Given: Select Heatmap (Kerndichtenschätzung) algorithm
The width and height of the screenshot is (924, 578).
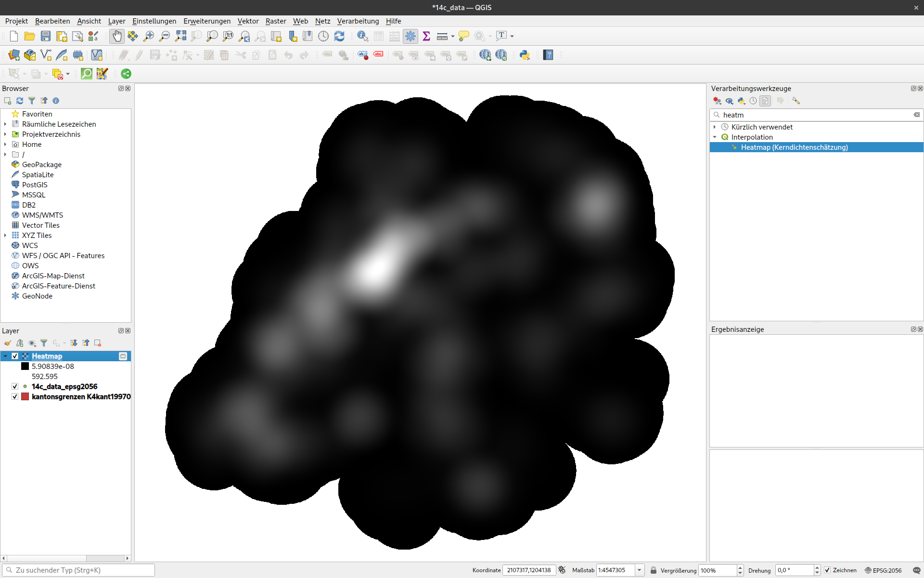Looking at the screenshot, I should [x=794, y=147].
